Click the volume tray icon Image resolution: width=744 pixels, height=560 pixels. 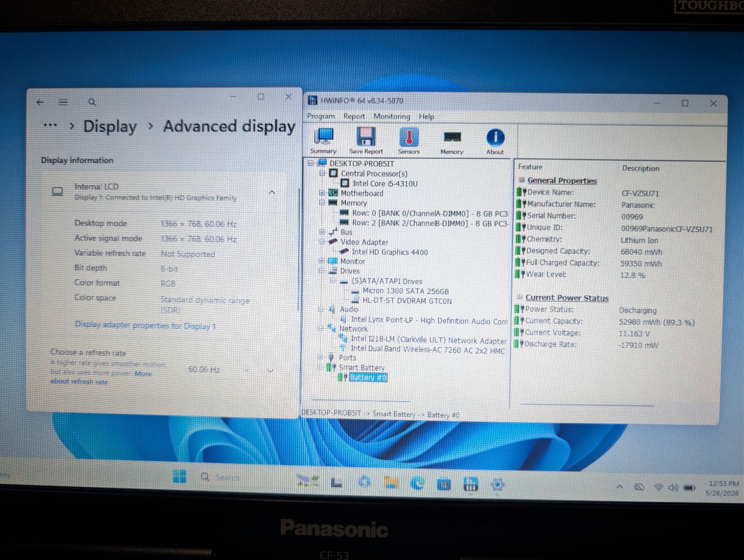pos(673,487)
